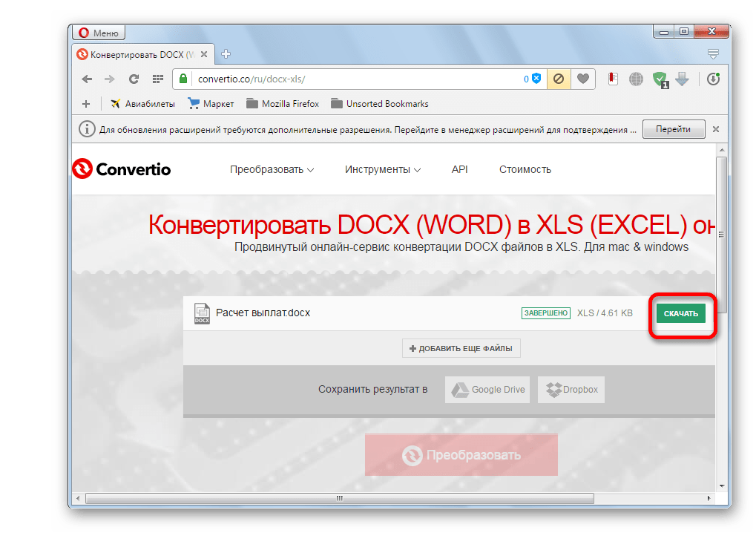The image size is (756, 533).
Task: Select the Конвертировать DOCX tab
Action: pos(142,54)
